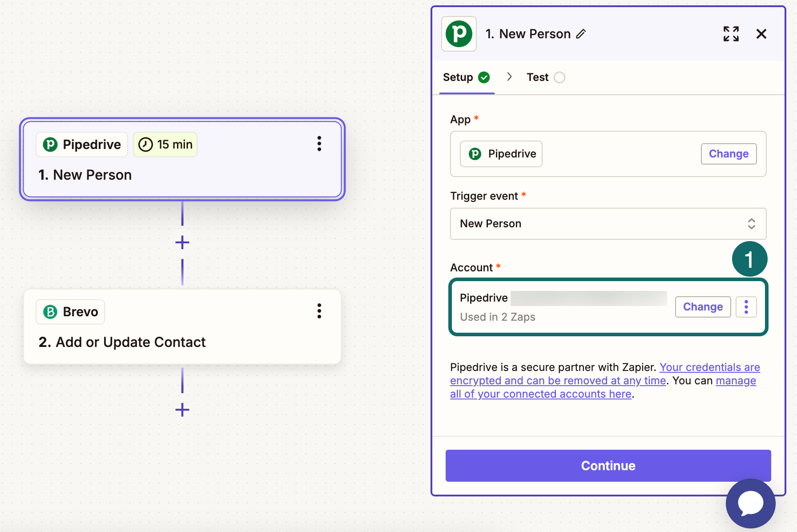Viewport: 797px width, 532px height.
Task: Click the Pipedrive logo in the panel header
Action: [459, 34]
